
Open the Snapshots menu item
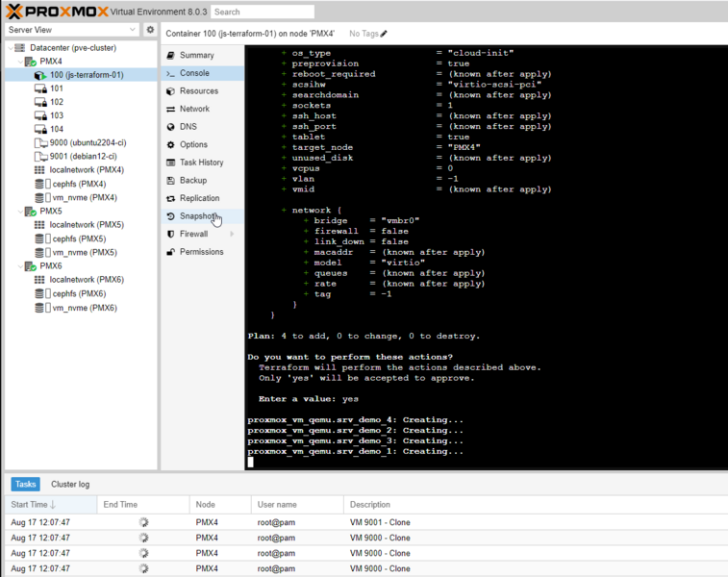coord(202,216)
